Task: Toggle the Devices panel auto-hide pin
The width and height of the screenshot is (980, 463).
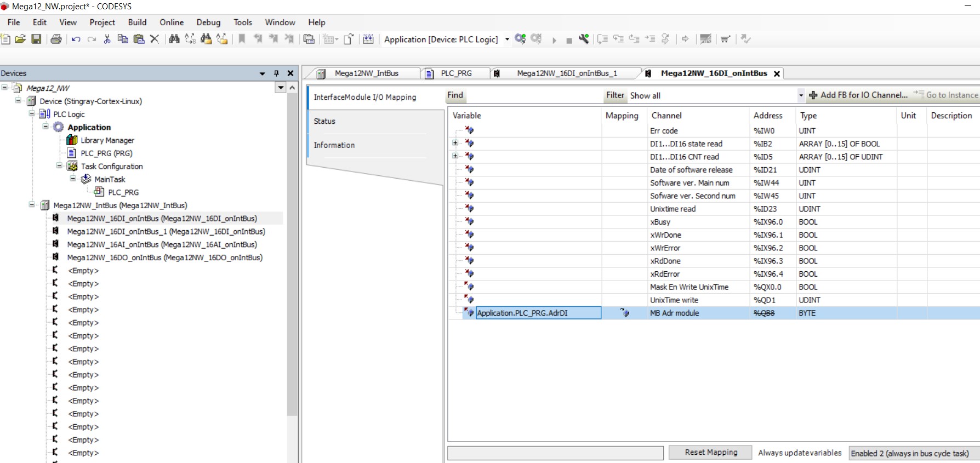Action: [276, 73]
